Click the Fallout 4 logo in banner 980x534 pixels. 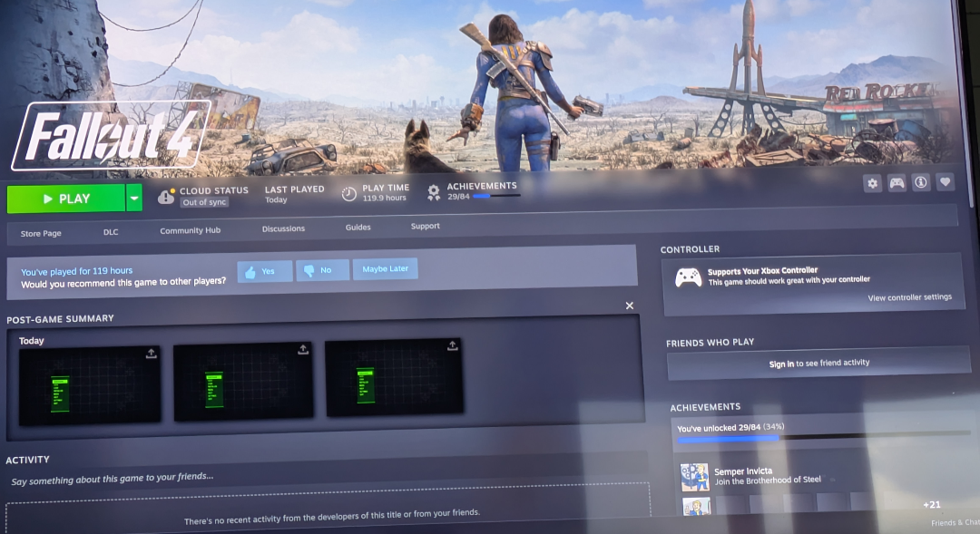(112, 135)
